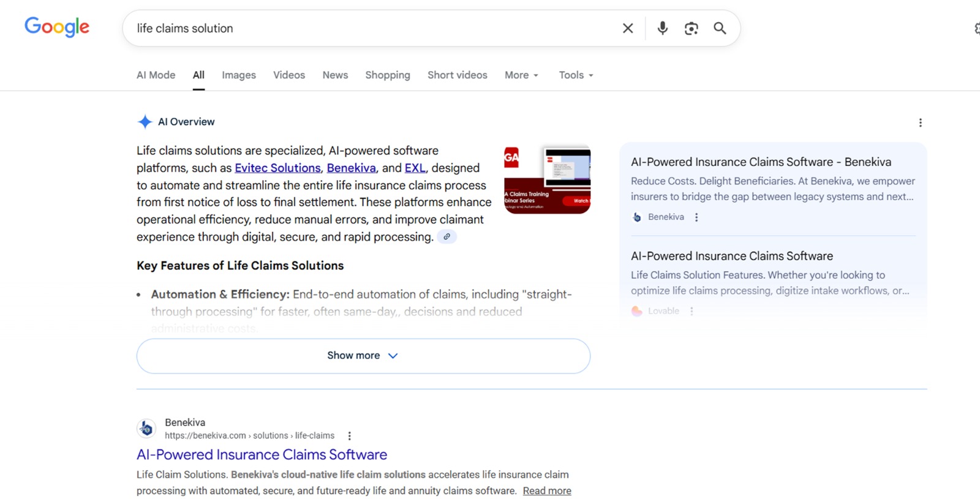Screen dimensions: 980x499
Task: Open three-dot menu beside Lovable source card
Action: coord(692,311)
